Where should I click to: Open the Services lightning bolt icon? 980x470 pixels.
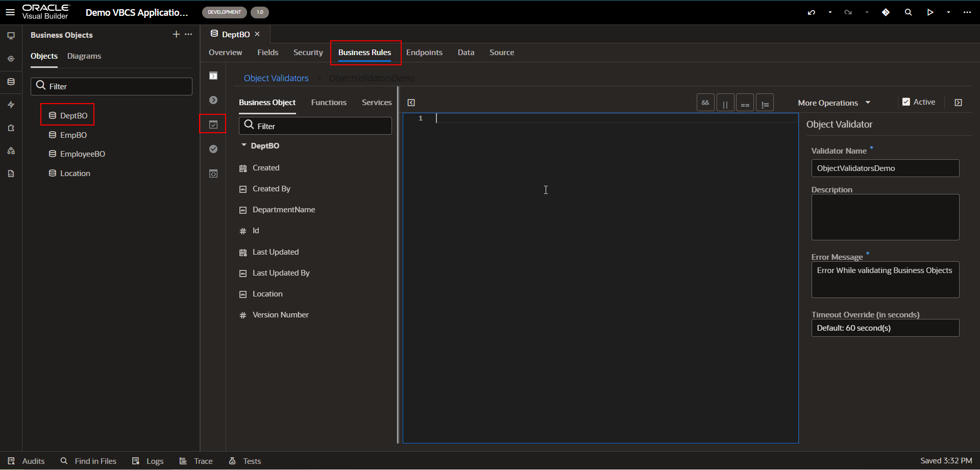[11, 105]
